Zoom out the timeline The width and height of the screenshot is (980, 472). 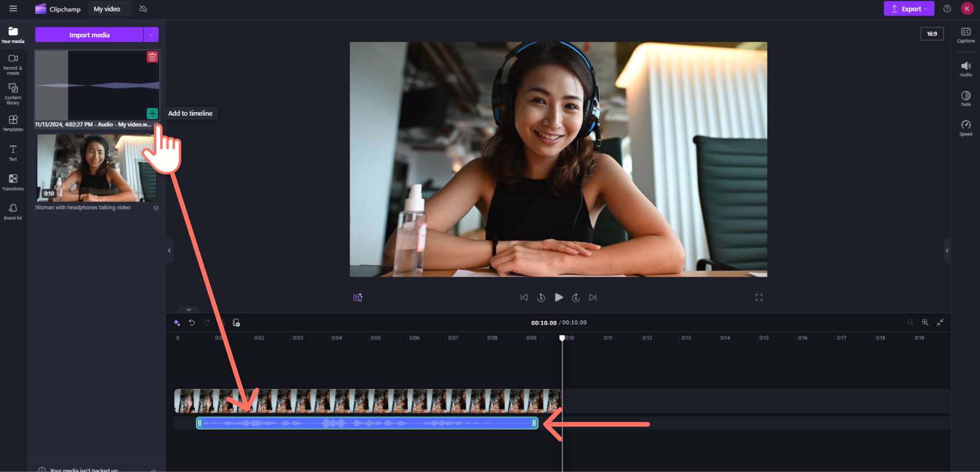click(910, 323)
